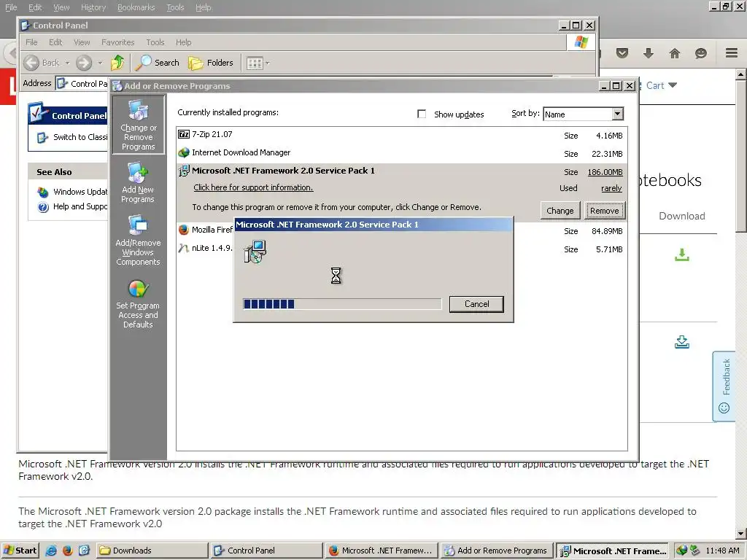
Task: Click the uninstall progress bar
Action: [x=342, y=304]
